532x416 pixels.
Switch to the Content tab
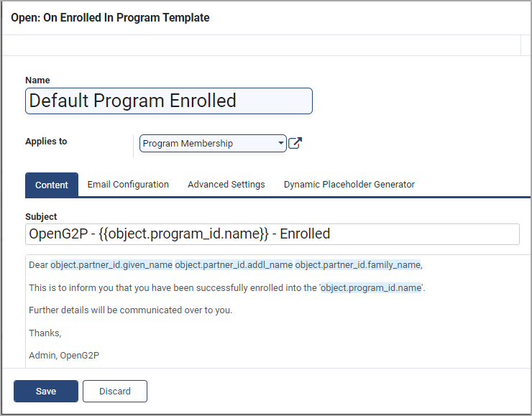coord(52,185)
